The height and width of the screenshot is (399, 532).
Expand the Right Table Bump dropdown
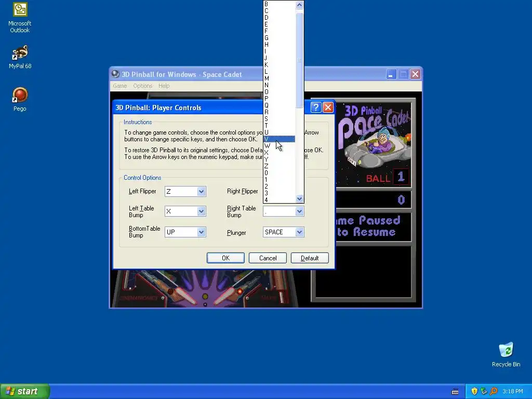299,211
